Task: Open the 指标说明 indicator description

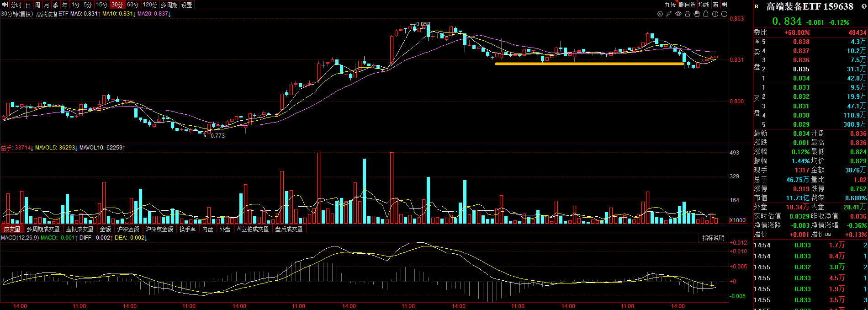Action: point(714,238)
